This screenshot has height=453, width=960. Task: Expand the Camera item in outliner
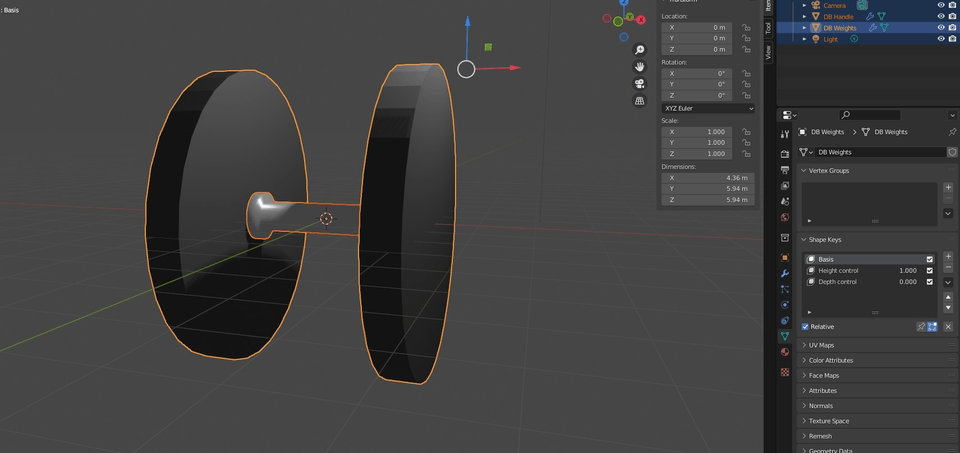click(805, 5)
